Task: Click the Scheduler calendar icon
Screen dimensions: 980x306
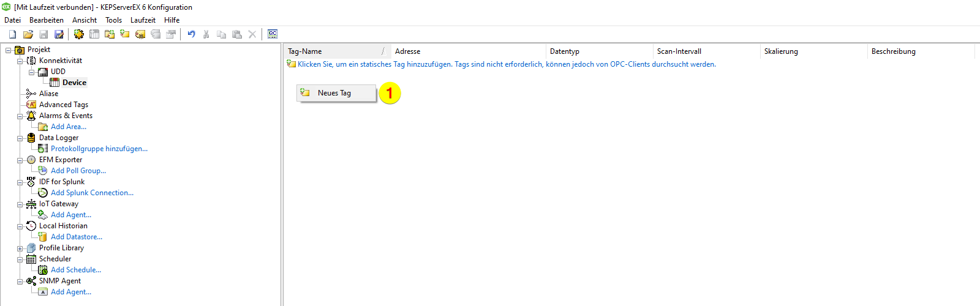Action: [31, 259]
